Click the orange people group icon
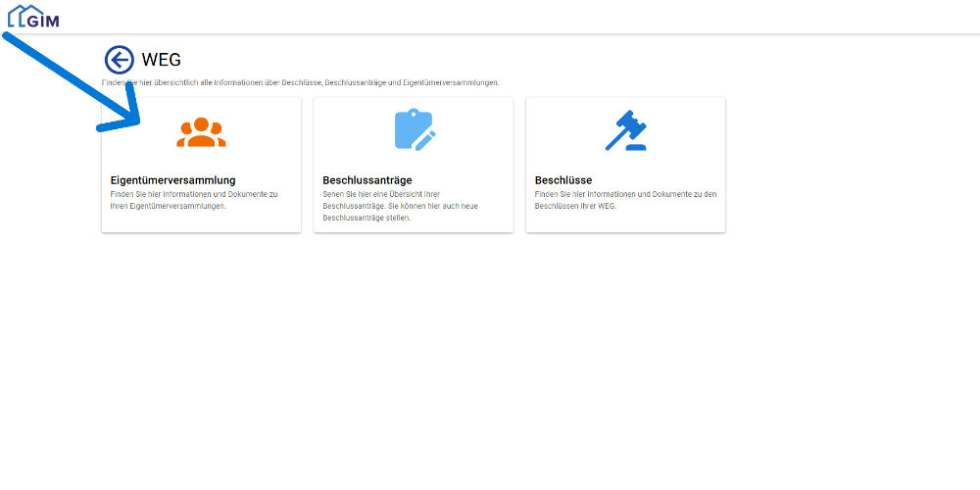980x490 pixels. (201, 132)
